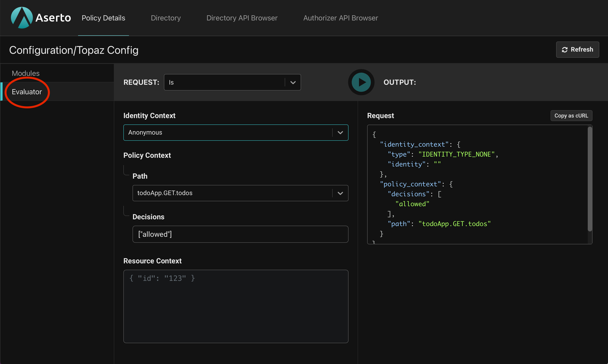Open the Directory API Browser tab
This screenshot has height=364, width=608.
coord(242,18)
